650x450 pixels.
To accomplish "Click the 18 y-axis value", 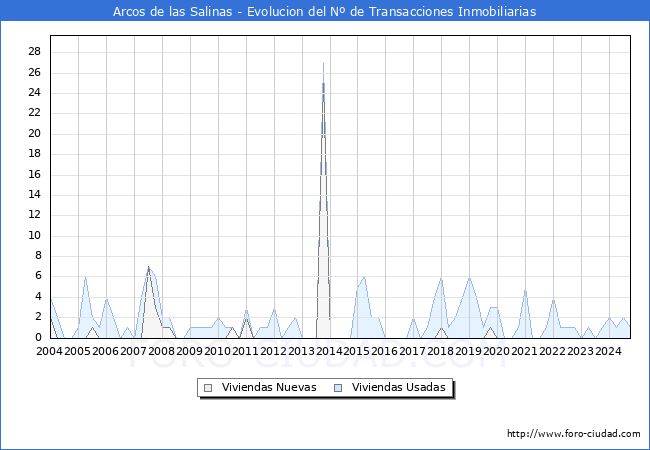I will [35, 154].
